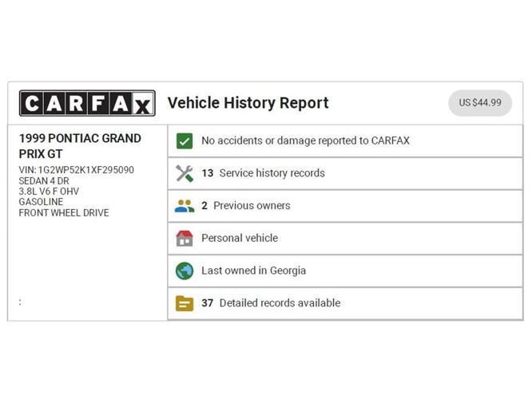Click the CARFAX logo
Image resolution: width=532 pixels, height=399 pixels.
tap(87, 104)
